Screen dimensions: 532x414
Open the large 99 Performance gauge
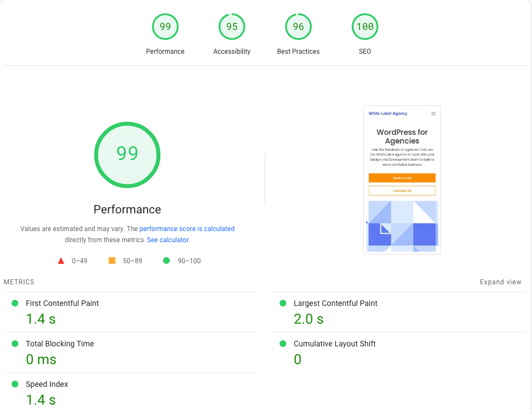click(x=127, y=155)
